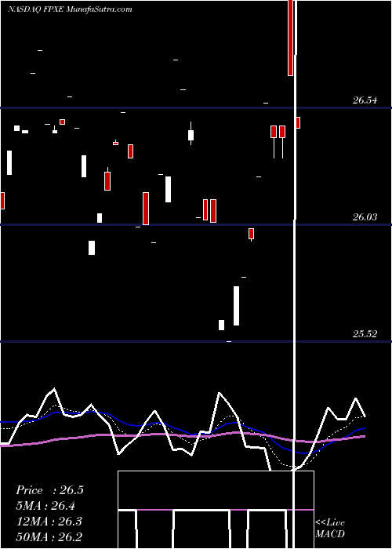Click the tall red candle at chart top
This screenshot has width=392, height=549.
pos(291,38)
